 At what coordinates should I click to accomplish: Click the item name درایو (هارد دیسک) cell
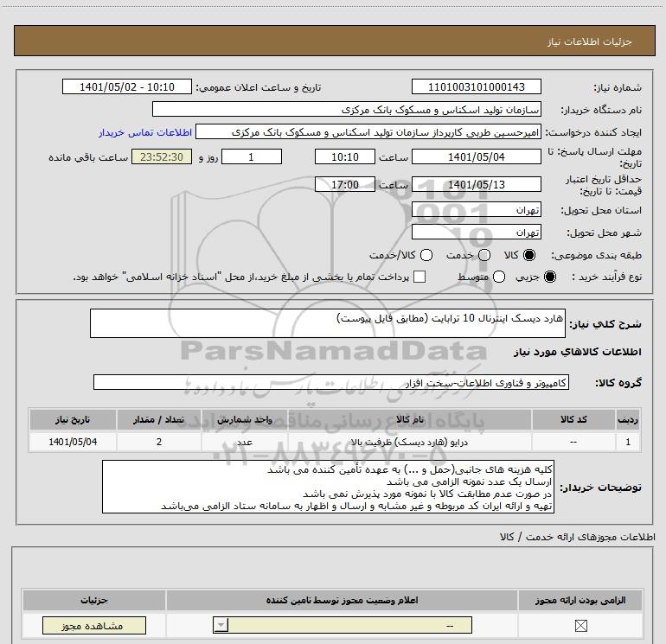[x=409, y=442]
